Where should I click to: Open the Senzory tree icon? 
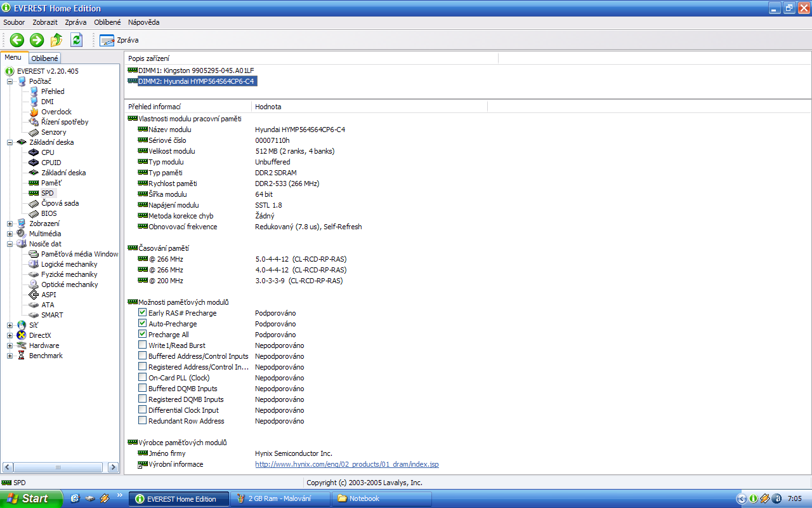click(34, 132)
